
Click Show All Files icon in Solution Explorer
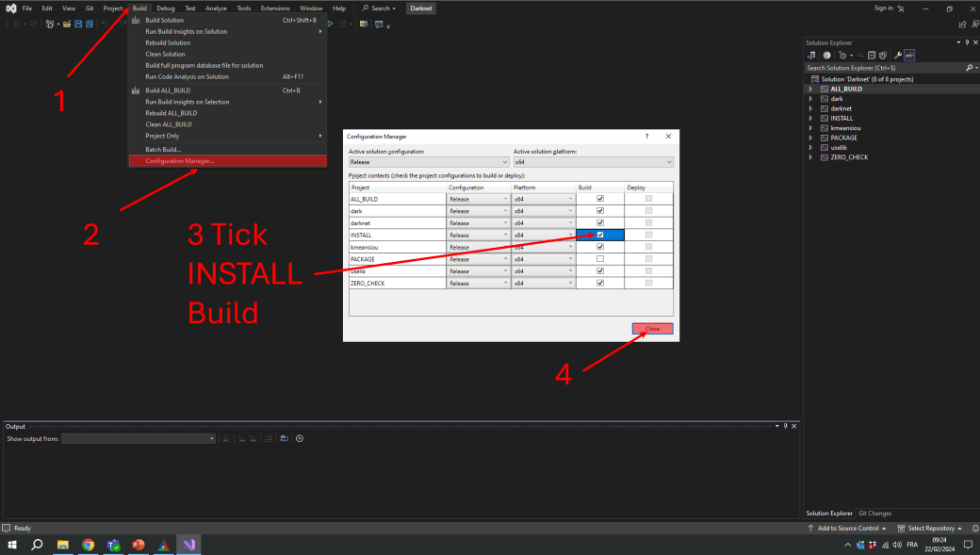(883, 55)
